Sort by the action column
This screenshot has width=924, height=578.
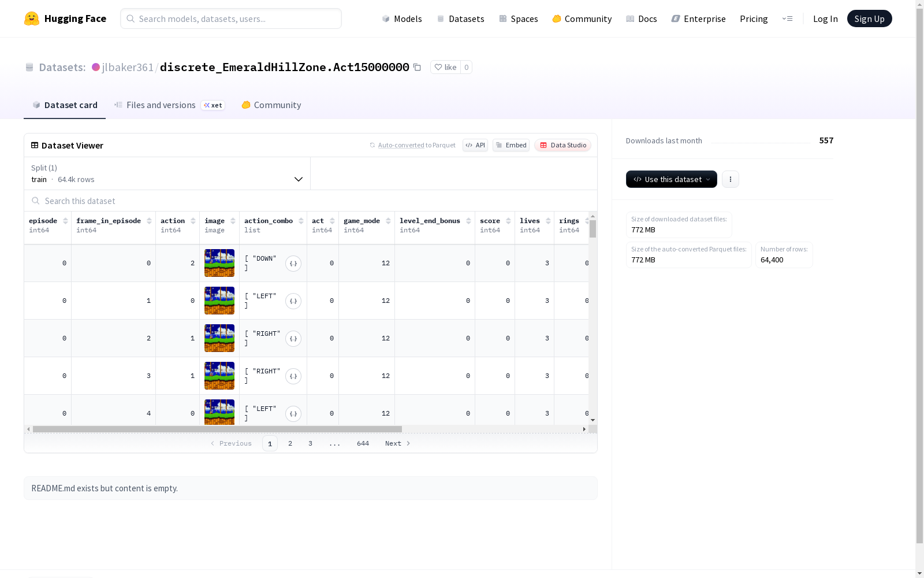pos(193,221)
